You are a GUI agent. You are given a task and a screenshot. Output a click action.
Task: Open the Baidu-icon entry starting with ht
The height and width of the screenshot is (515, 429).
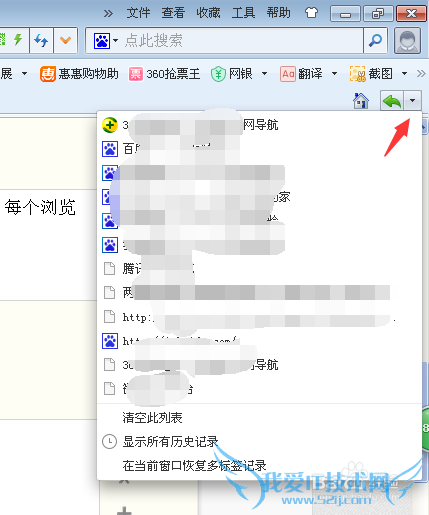point(259,341)
